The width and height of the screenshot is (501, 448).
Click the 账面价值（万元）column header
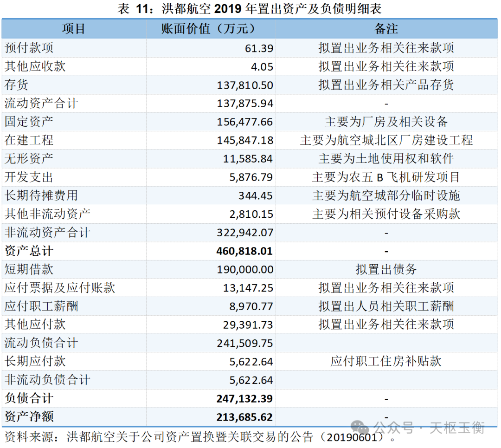point(211,29)
